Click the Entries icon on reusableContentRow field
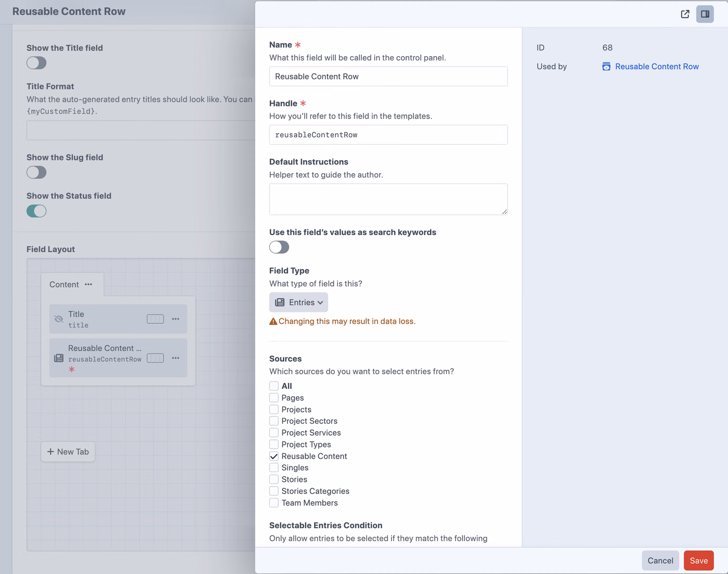Screen dimensions: 728x574 click(59, 358)
